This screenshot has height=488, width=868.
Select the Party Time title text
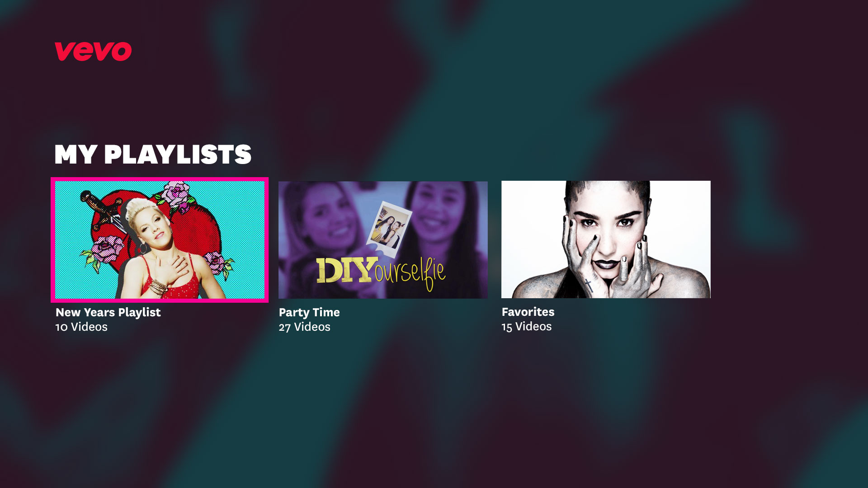309,312
